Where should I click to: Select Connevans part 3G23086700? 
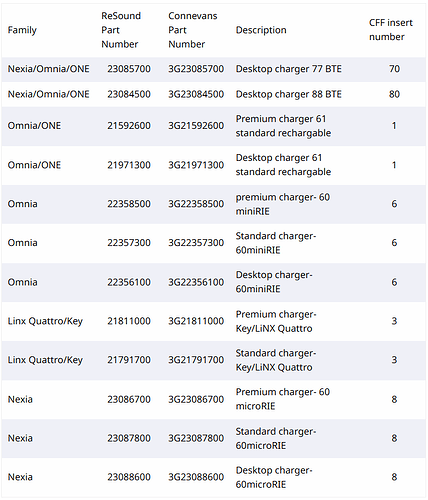[196, 399]
